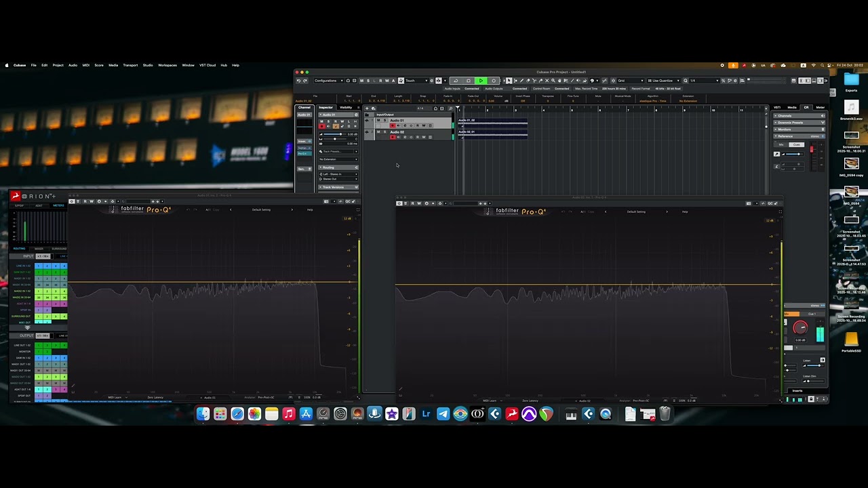Screen dimensions: 868x488
Task: Toggle Solo on the Audio 02 track
Action: pyautogui.click(x=384, y=132)
